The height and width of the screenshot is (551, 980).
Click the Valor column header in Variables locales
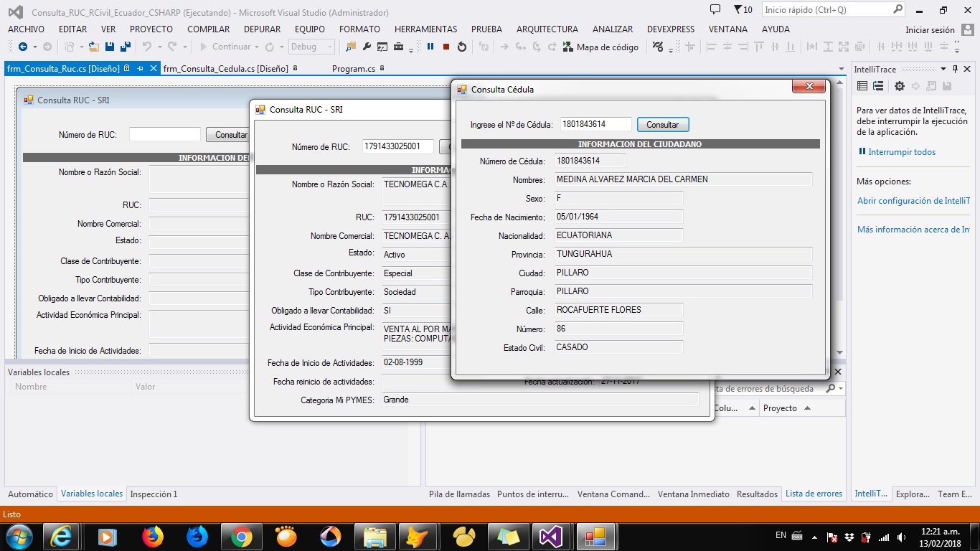coord(146,387)
